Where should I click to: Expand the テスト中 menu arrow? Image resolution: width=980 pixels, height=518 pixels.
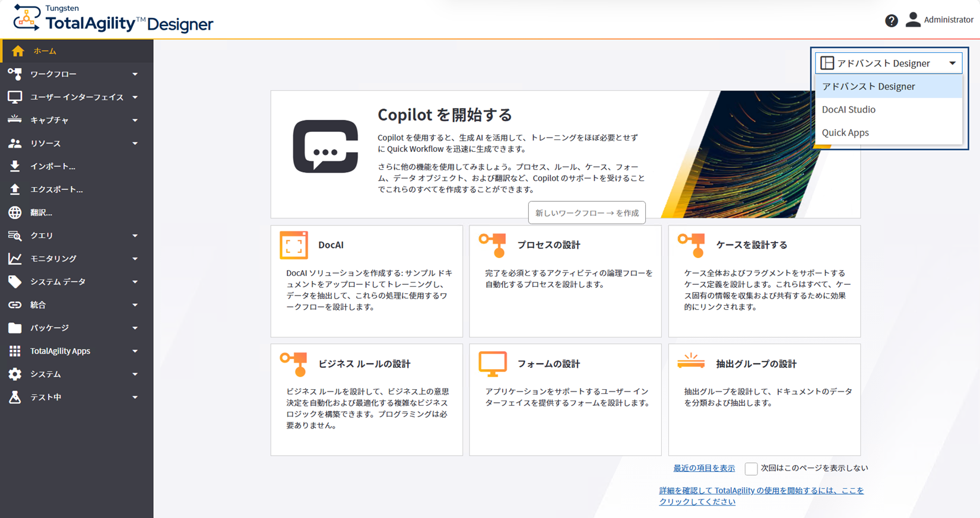pos(135,398)
